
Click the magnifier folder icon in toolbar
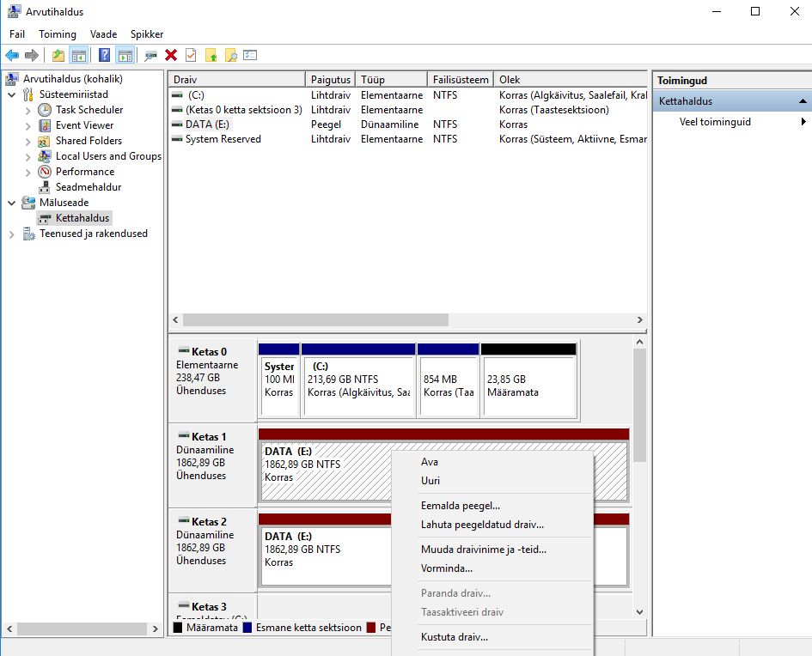coord(230,55)
